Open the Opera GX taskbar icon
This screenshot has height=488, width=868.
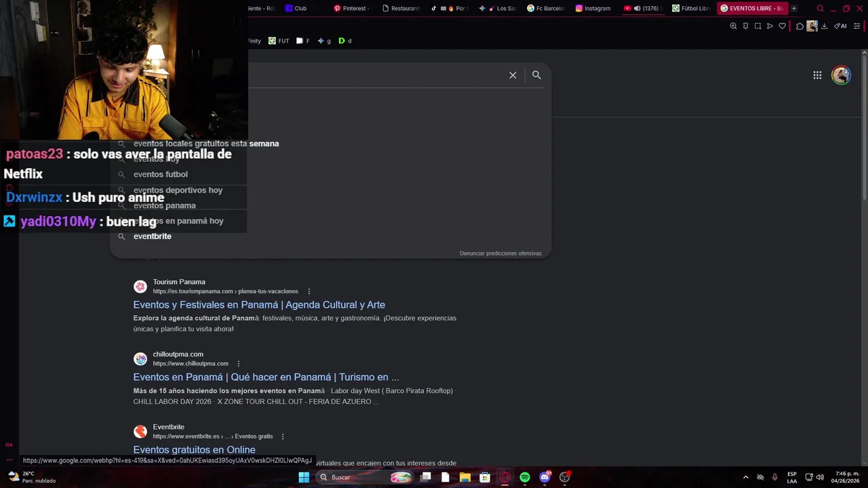[505, 477]
